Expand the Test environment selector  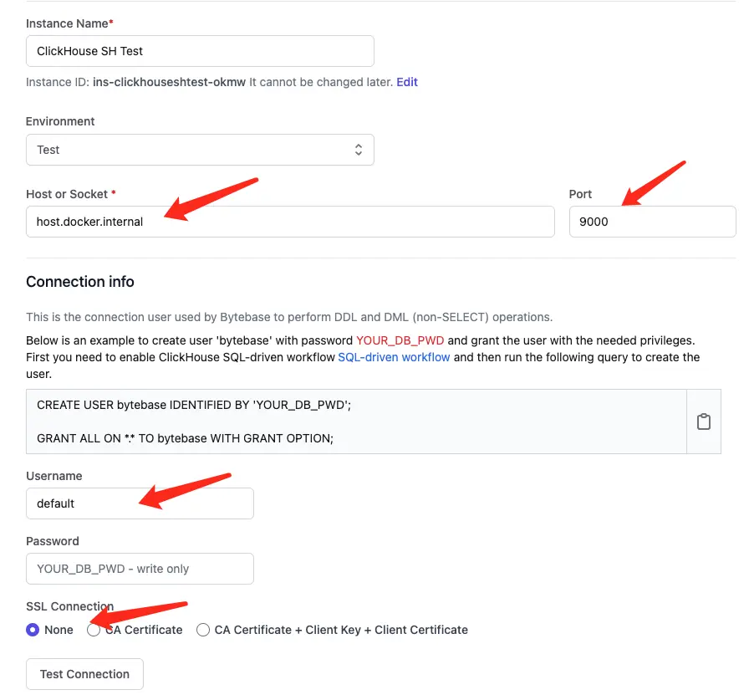(200, 150)
